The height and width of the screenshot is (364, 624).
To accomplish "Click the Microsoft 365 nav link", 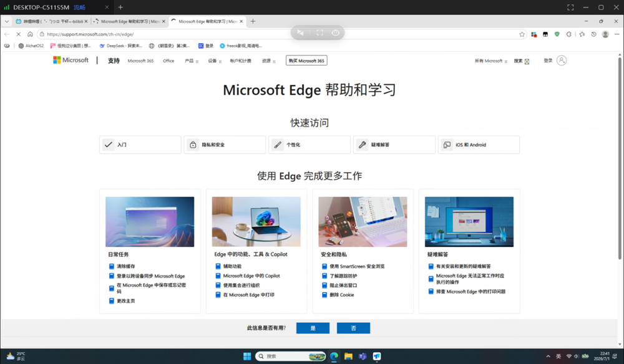I will 140,61.
